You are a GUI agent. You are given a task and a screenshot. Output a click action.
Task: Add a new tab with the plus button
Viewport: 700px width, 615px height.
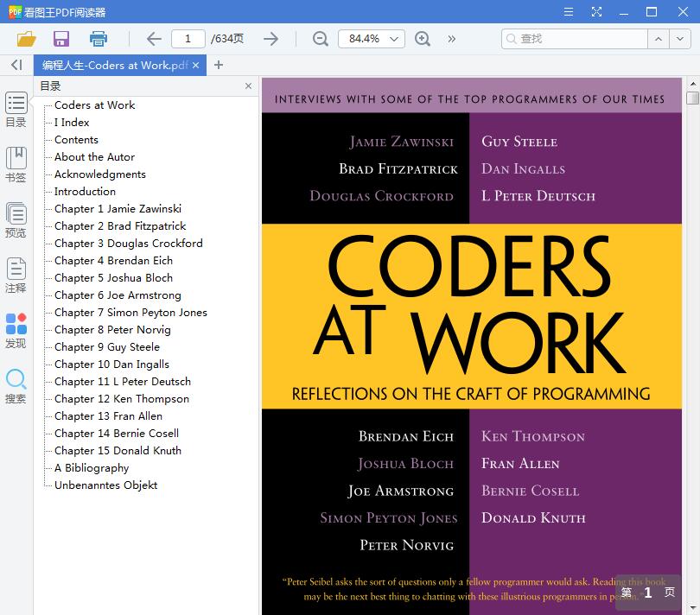click(219, 65)
